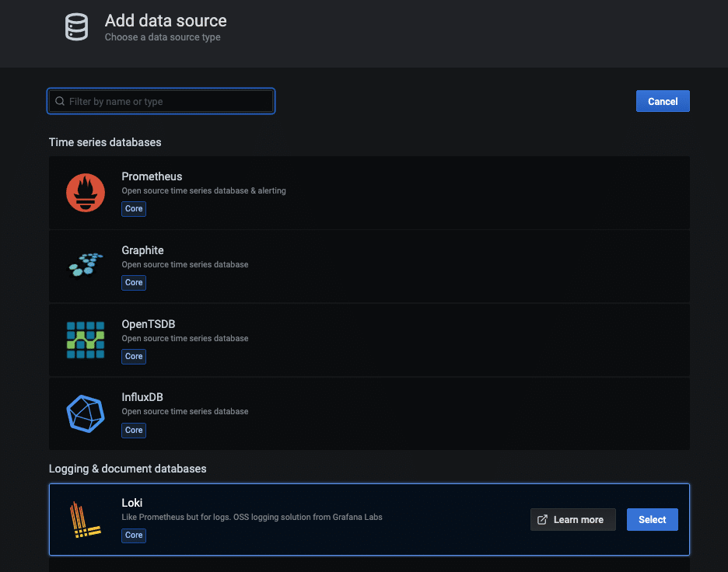Click the Loki data source icon
The width and height of the screenshot is (728, 572).
tap(85, 519)
